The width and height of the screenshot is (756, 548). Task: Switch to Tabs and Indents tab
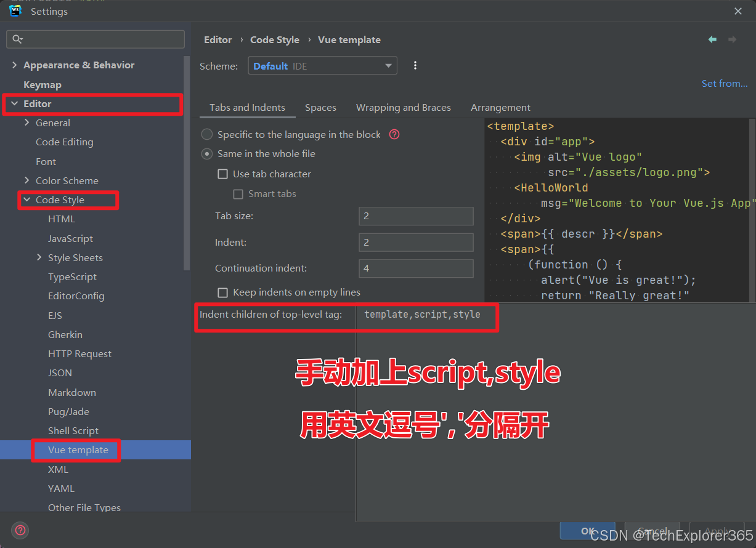point(247,107)
